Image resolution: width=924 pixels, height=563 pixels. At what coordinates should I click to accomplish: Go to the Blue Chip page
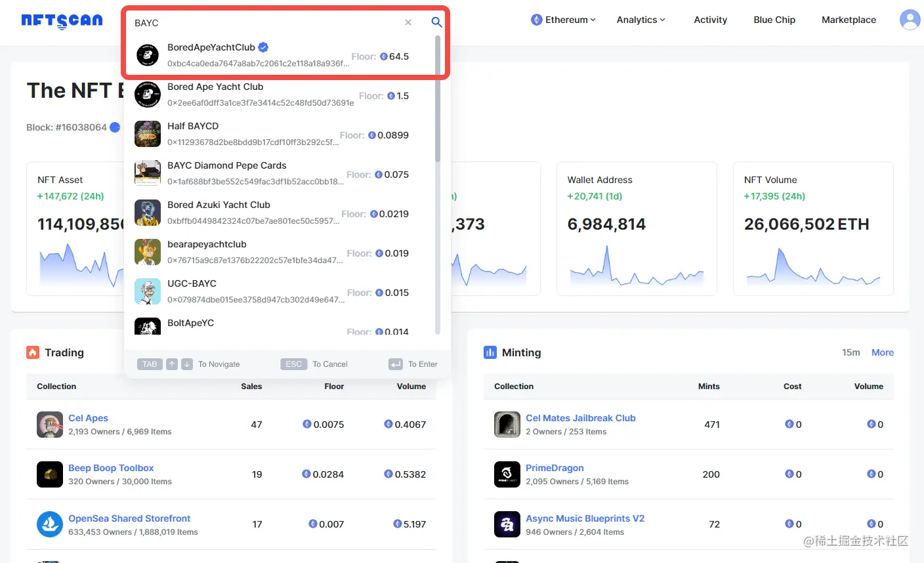click(774, 20)
